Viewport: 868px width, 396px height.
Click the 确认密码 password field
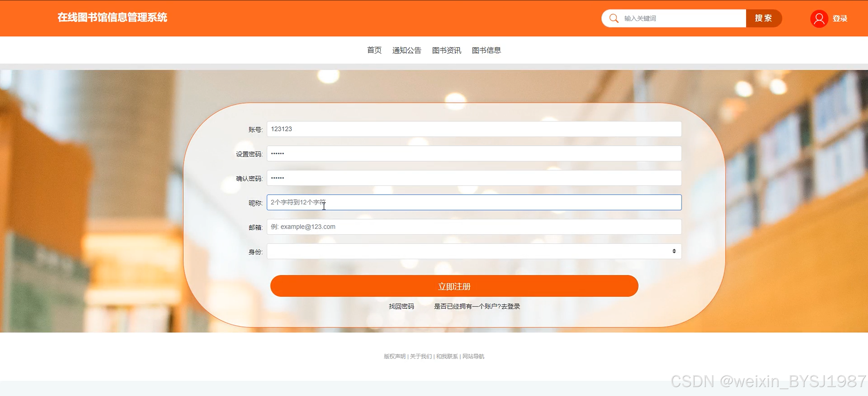point(474,178)
